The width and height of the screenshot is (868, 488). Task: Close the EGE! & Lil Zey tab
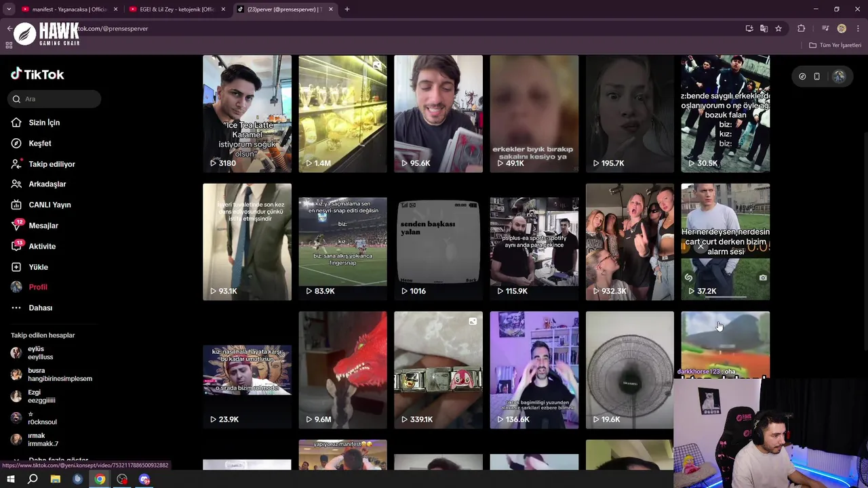[x=223, y=9]
